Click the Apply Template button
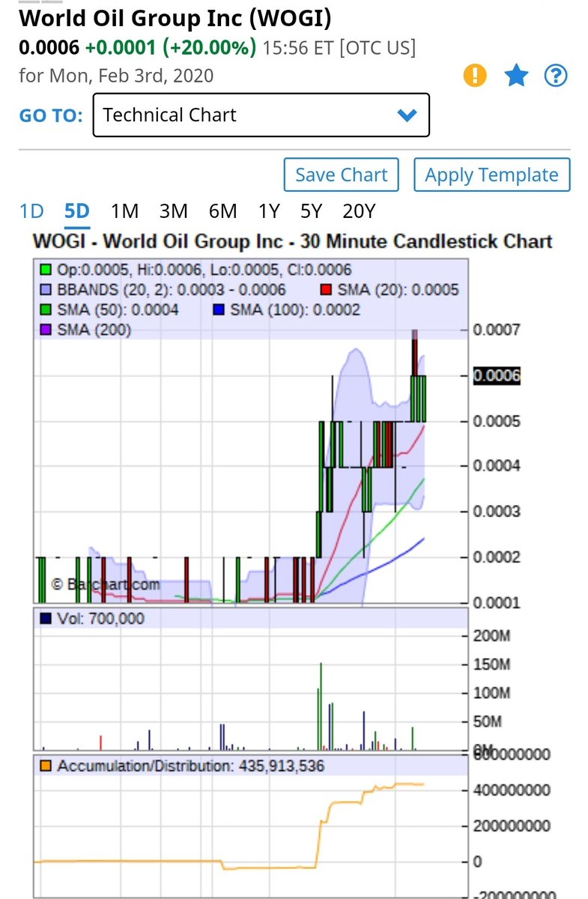 (x=491, y=175)
